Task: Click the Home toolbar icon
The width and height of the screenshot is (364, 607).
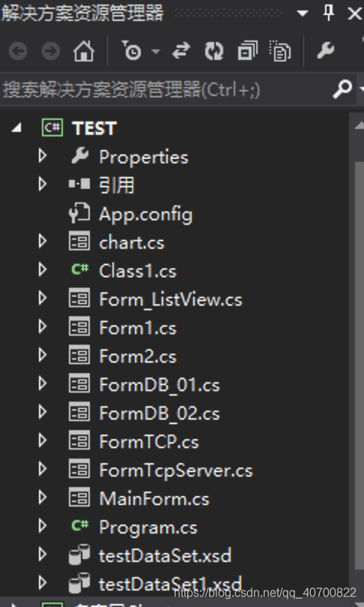Action: pyautogui.click(x=84, y=51)
